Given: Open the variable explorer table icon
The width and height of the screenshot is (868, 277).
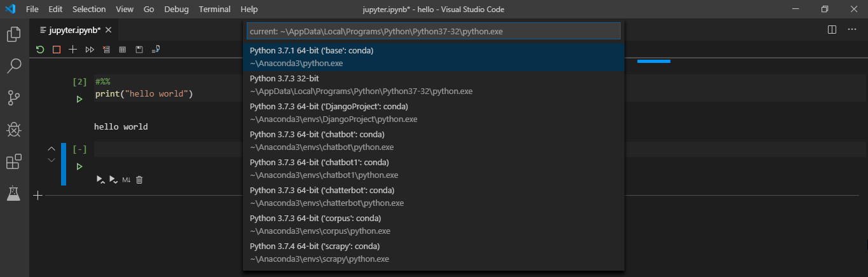Looking at the screenshot, I should (123, 50).
